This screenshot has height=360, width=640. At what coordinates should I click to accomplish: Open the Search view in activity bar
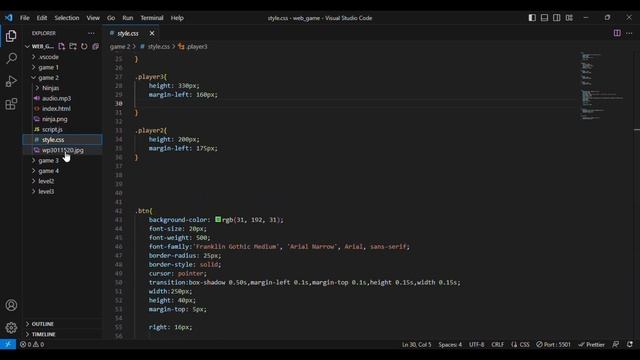pyautogui.click(x=11, y=58)
